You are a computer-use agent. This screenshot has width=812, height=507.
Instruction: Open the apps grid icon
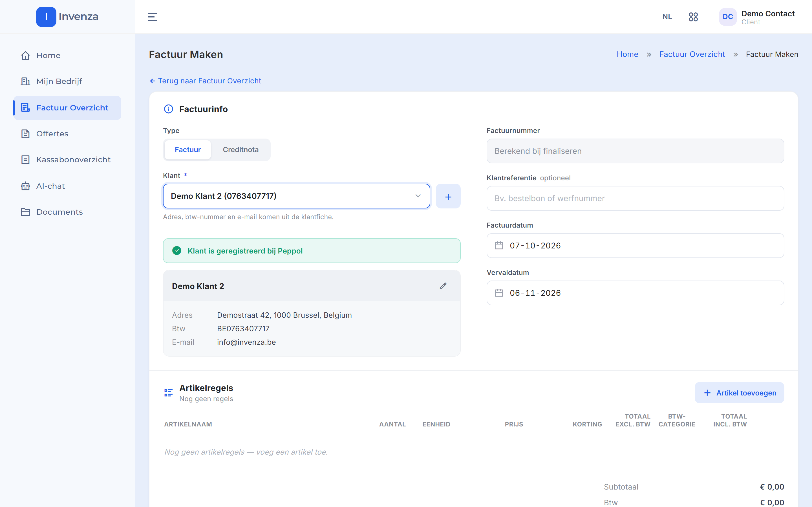693,17
